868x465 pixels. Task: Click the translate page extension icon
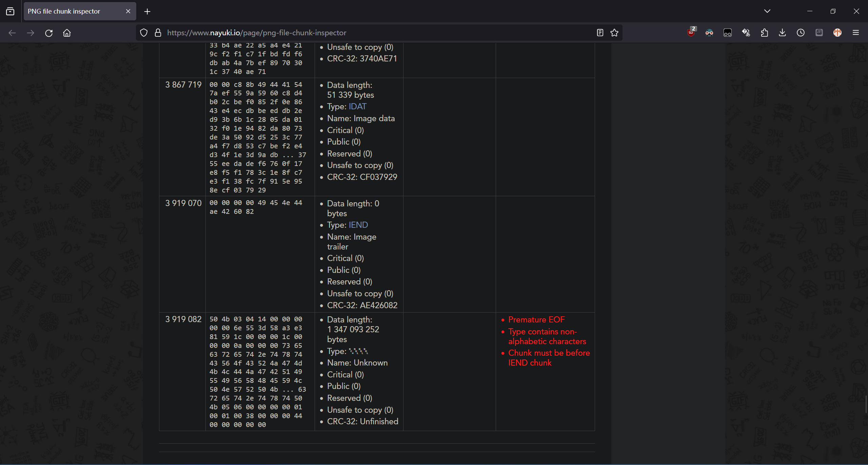coord(746,33)
